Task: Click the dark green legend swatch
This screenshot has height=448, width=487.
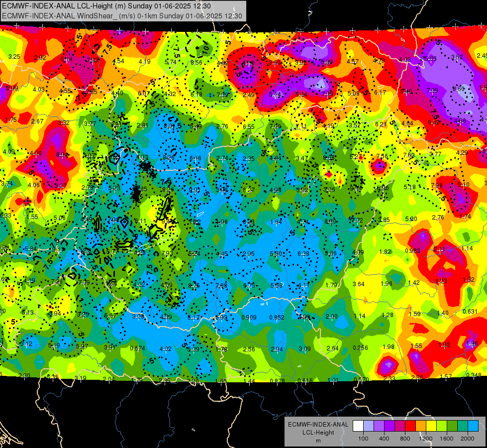Action: [x=452, y=426]
